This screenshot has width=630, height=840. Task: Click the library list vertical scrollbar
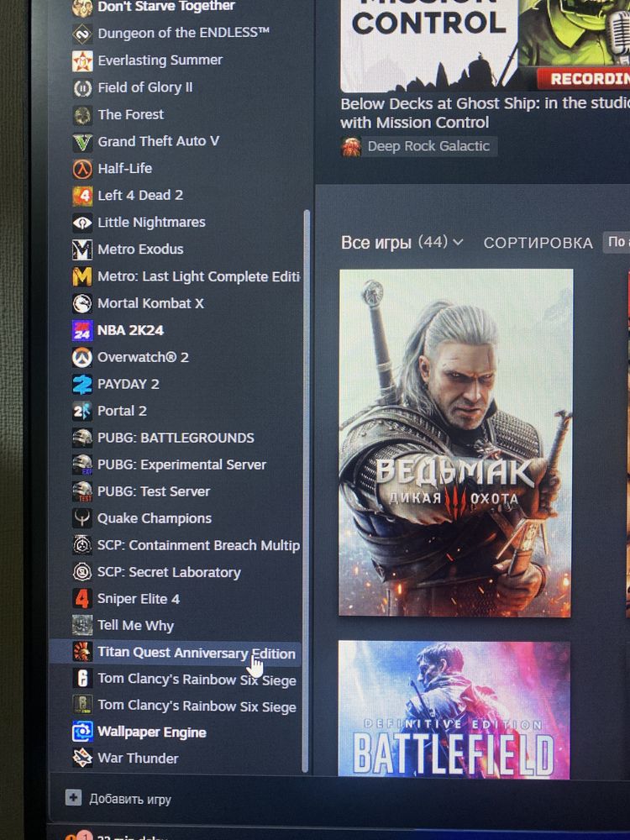click(x=307, y=491)
